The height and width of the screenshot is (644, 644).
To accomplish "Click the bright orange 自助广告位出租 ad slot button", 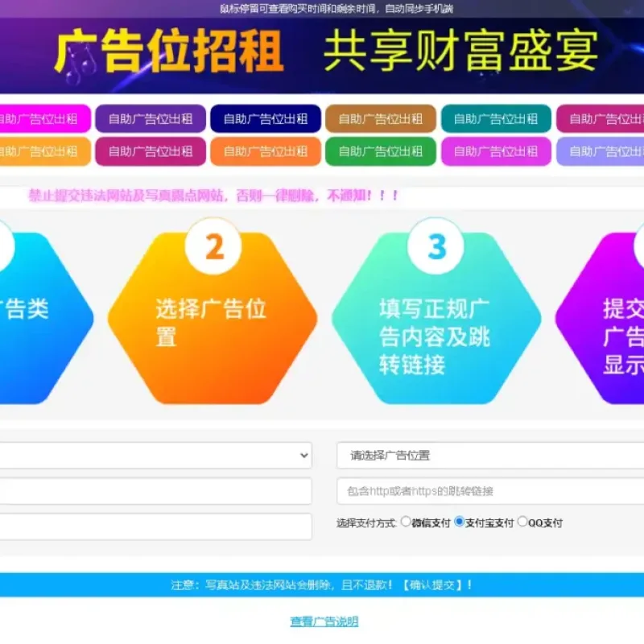I will (x=266, y=151).
